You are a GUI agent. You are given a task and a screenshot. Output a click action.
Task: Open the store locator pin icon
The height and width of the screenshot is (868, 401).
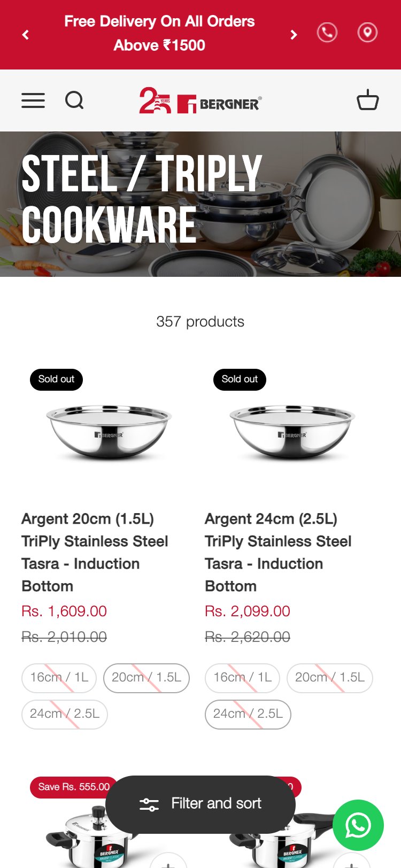(x=367, y=33)
